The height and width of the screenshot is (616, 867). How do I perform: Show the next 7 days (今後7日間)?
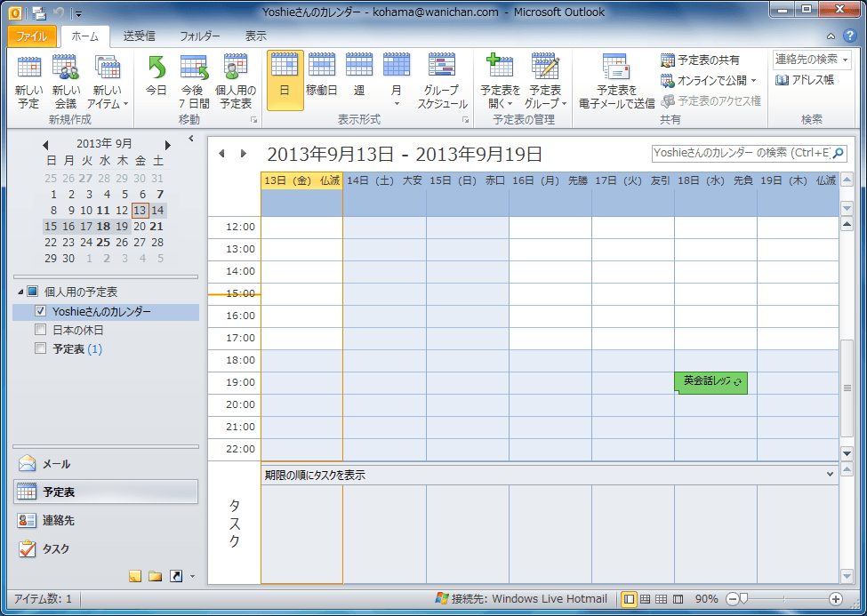(194, 82)
